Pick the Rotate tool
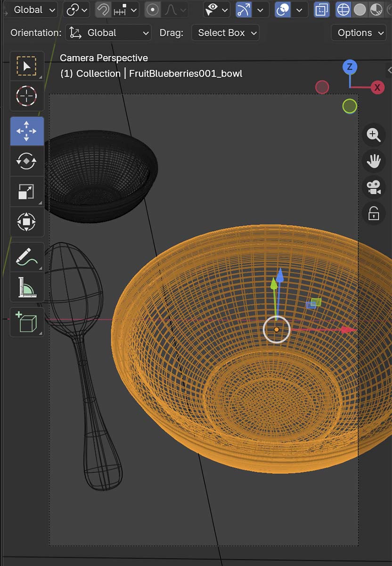 (27, 161)
